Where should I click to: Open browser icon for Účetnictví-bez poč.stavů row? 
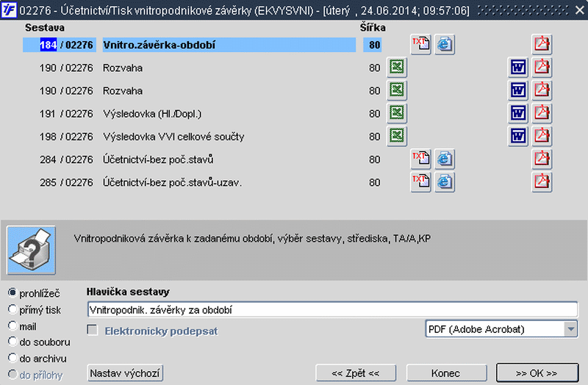pos(445,159)
